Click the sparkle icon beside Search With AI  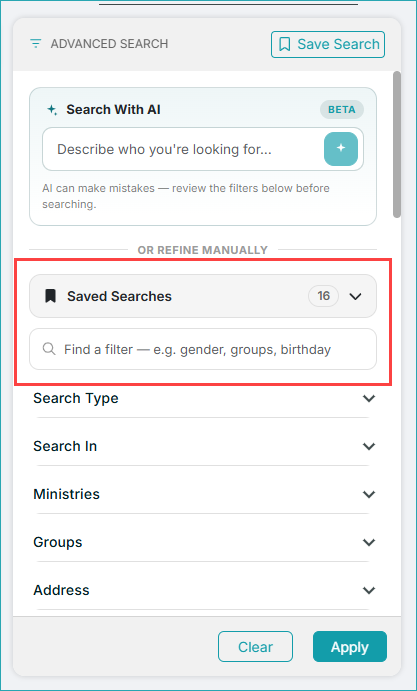pyautogui.click(x=52, y=110)
